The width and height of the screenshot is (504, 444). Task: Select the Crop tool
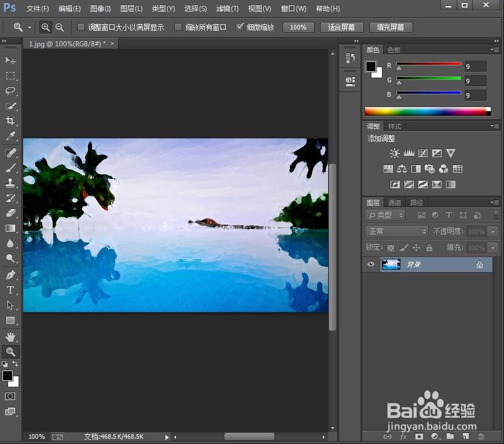tap(10, 121)
